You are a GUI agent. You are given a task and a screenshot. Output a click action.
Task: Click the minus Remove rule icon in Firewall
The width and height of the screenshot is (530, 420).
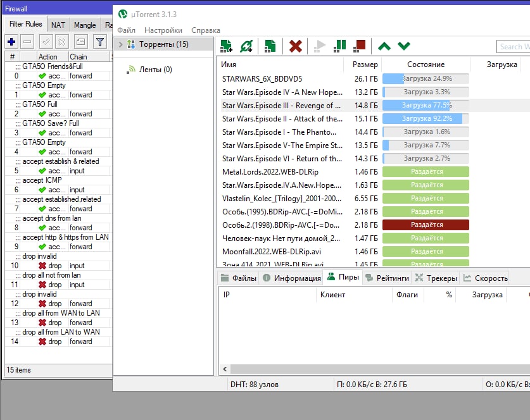point(27,42)
